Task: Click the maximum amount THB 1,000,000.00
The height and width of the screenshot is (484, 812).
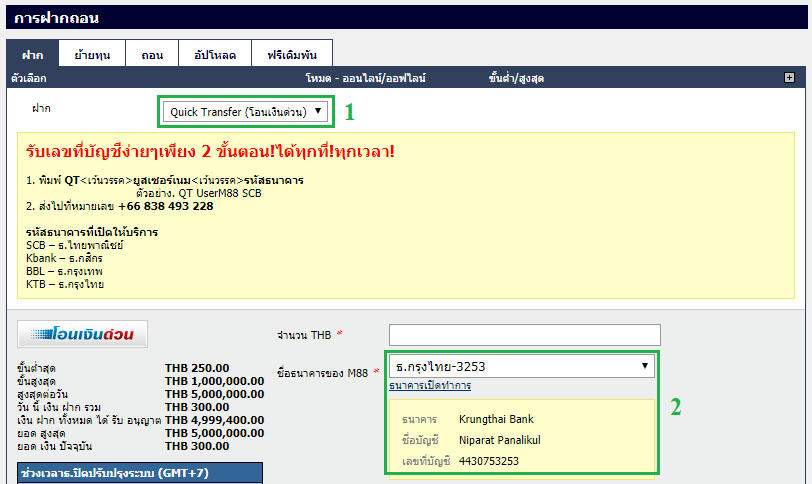Action: tap(214, 381)
